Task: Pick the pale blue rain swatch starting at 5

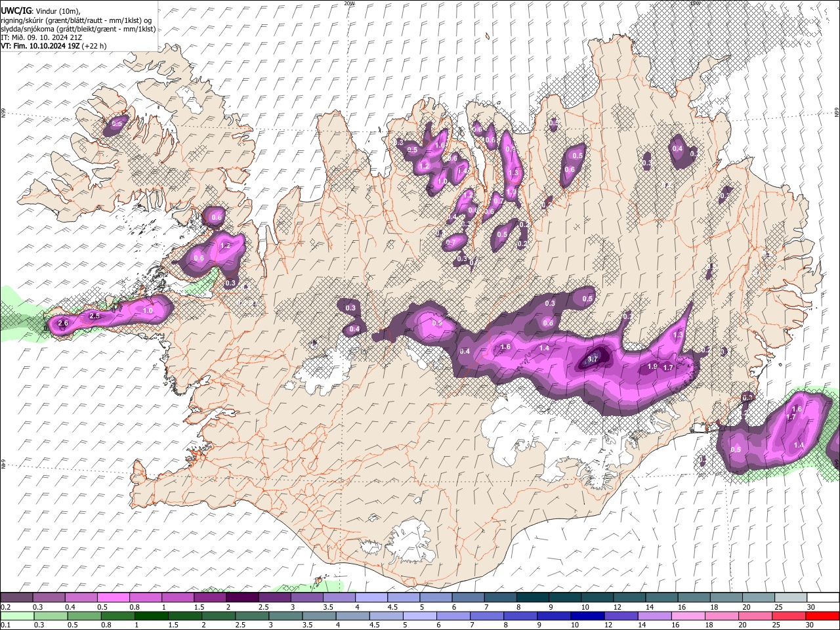Action: coord(419,616)
